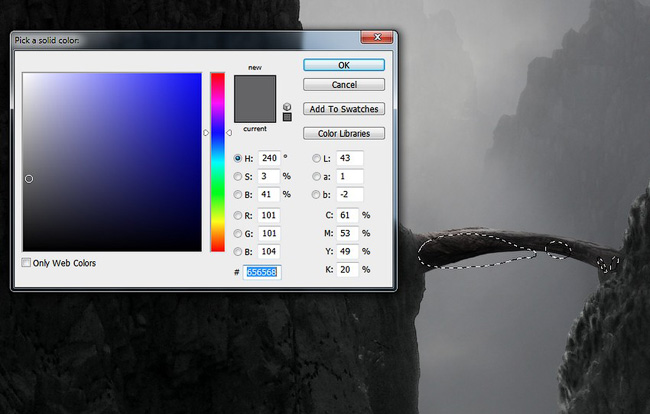This screenshot has width=650, height=414.
Task: Click inside the blue saturation-brightness color field
Action: (x=112, y=162)
